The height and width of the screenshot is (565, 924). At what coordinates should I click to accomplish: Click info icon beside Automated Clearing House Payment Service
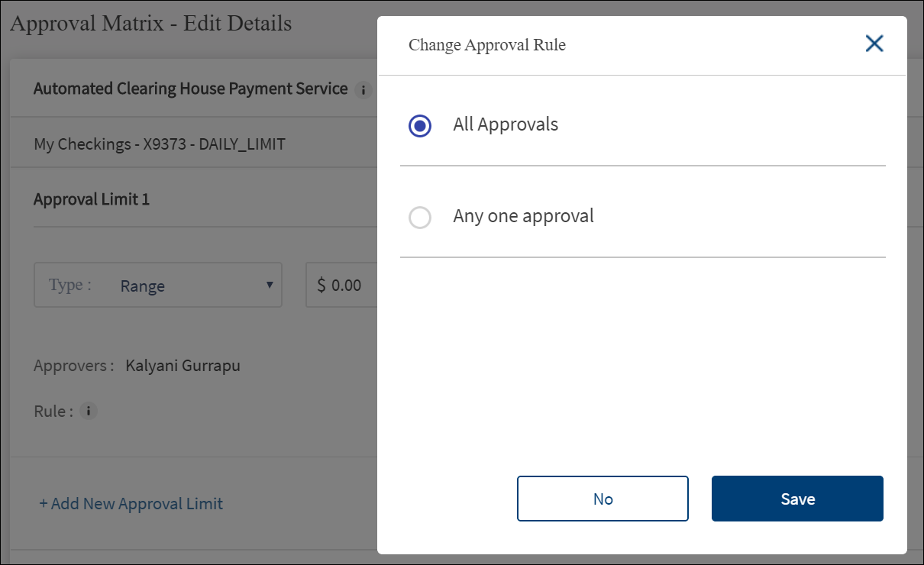[x=363, y=90]
